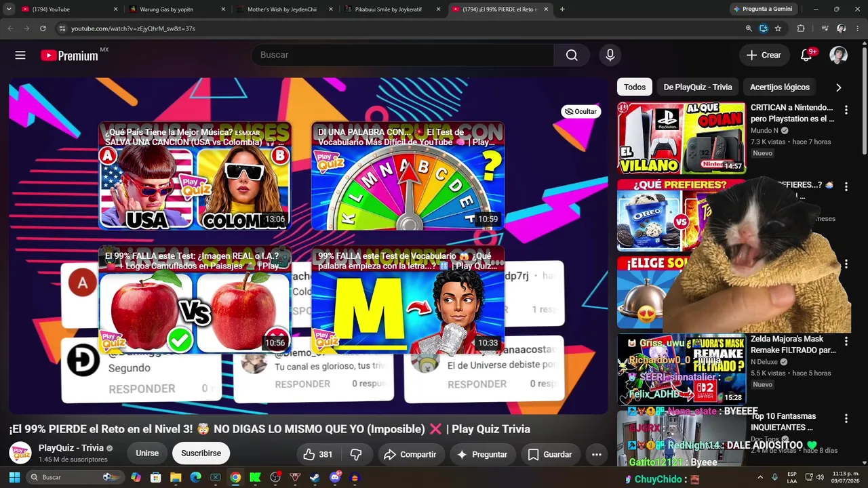Click the Preguntar AI button
Image resolution: width=868 pixels, height=488 pixels.
click(x=482, y=454)
